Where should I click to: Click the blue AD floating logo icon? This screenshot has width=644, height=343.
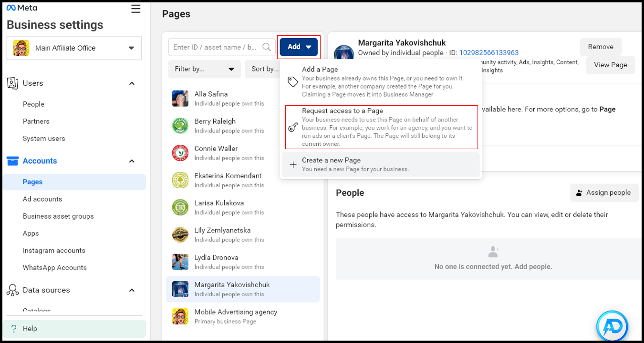click(612, 326)
